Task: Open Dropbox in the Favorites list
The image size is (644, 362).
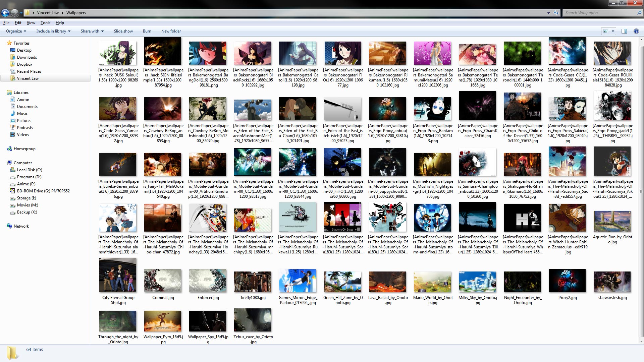Action: (24, 64)
